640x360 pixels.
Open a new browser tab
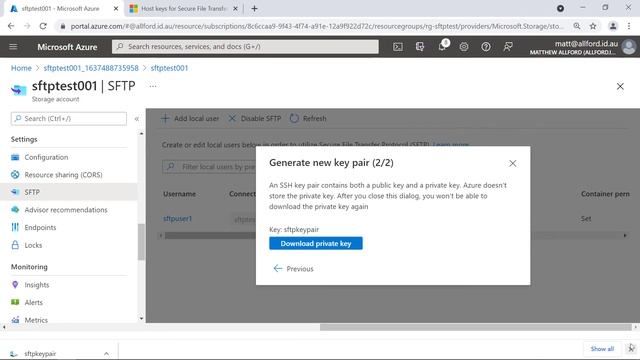(x=254, y=8)
